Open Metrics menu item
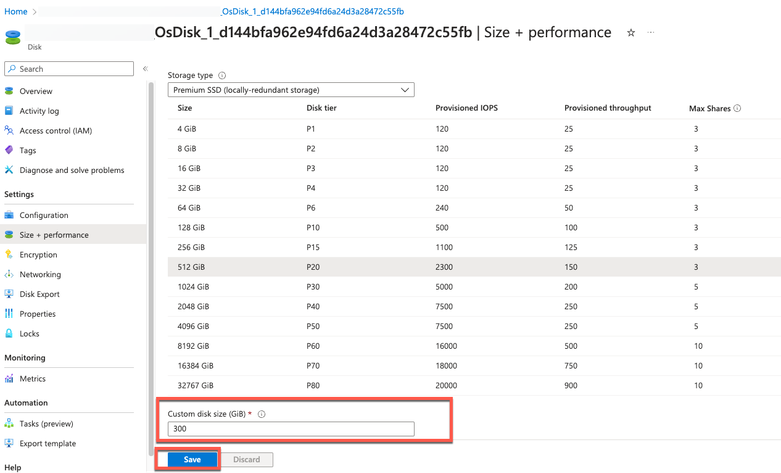This screenshot has height=473, width=781. pos(32,378)
